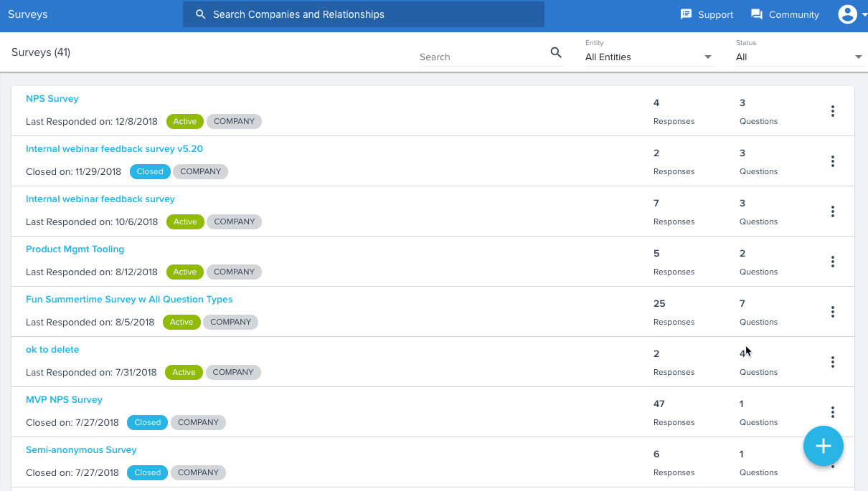Open the kebab menu for Product Mgmt Tooling
Viewport: 868px width, 491px height.
pos(833,262)
